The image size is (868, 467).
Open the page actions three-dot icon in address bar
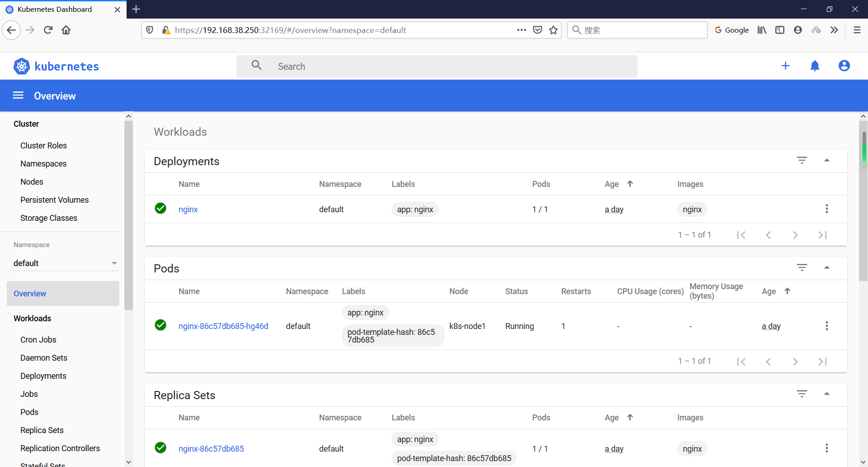[522, 30]
